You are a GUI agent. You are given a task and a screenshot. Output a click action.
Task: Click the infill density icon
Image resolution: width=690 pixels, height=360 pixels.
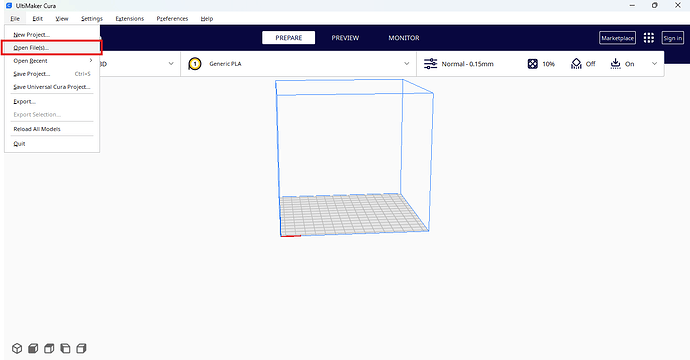532,64
